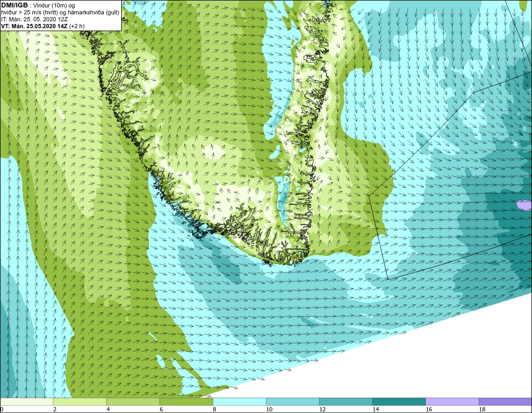Select the 'IT: Mán. 25. 05. 2020 12Z' line

[35, 19]
